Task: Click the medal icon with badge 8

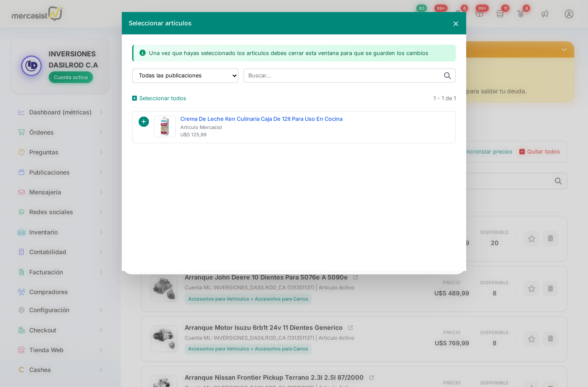Action: click(521, 14)
